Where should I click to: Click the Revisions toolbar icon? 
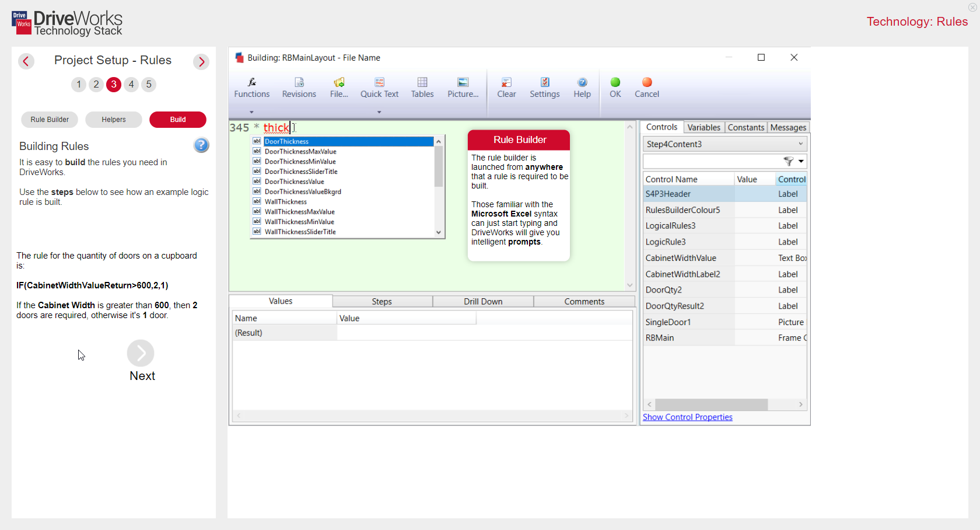(299, 88)
